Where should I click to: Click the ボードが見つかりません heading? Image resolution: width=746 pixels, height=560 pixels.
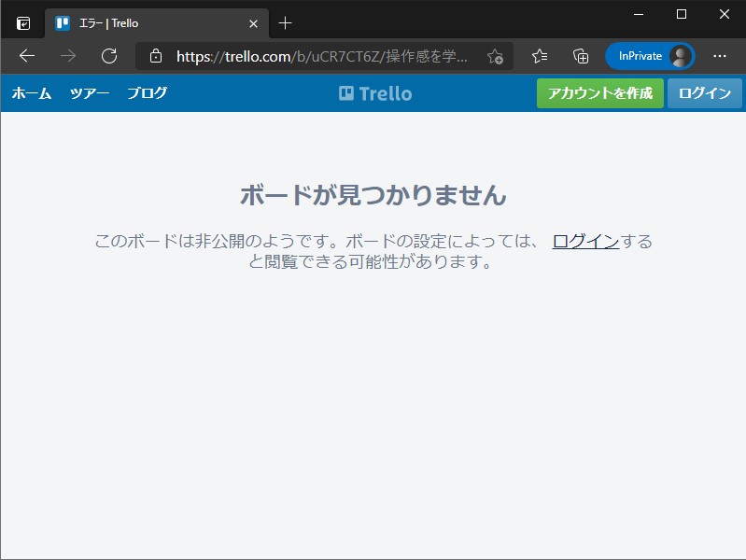click(x=373, y=195)
